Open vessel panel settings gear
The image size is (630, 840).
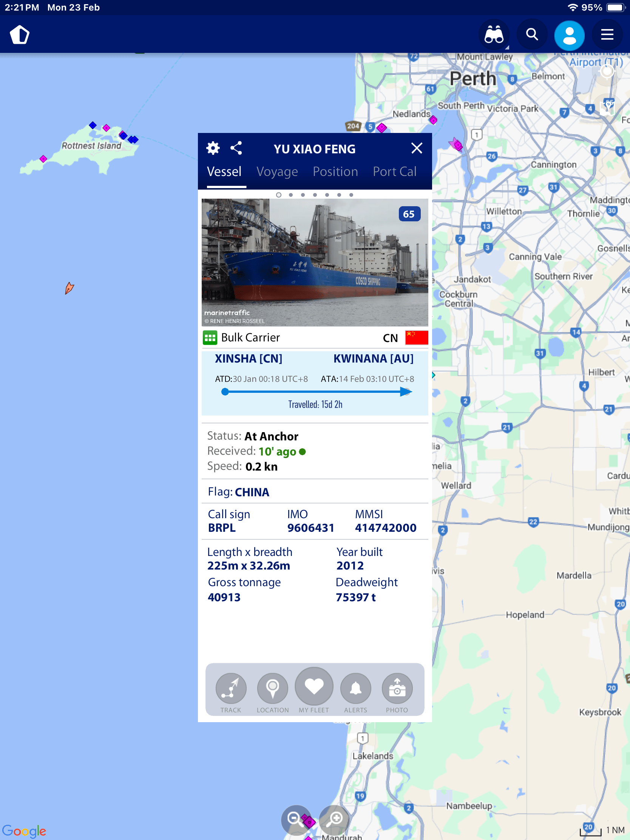click(213, 148)
